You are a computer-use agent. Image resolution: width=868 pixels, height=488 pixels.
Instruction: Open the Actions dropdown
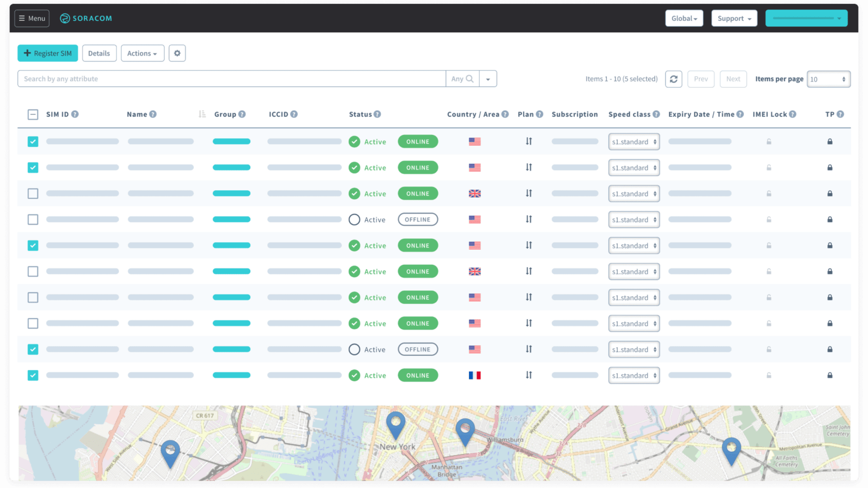142,53
